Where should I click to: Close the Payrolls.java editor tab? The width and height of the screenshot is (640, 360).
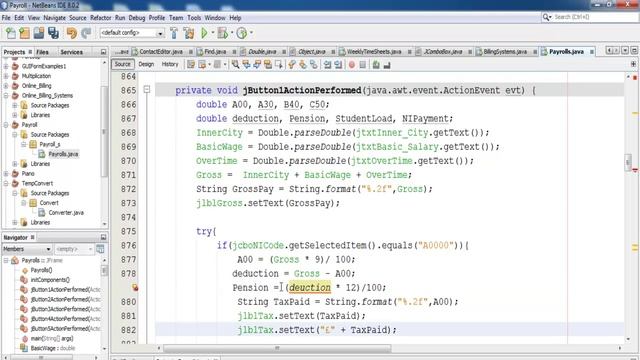[591, 52]
